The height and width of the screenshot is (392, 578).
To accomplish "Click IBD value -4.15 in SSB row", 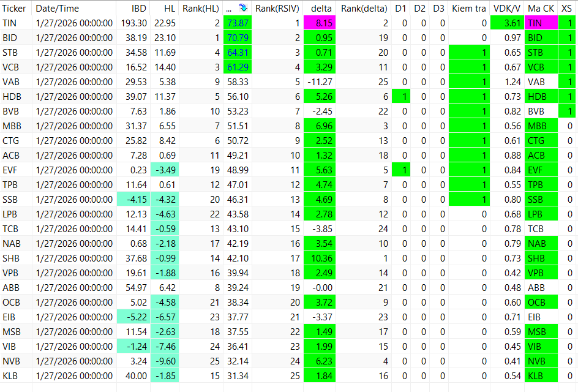I will pos(133,200).
